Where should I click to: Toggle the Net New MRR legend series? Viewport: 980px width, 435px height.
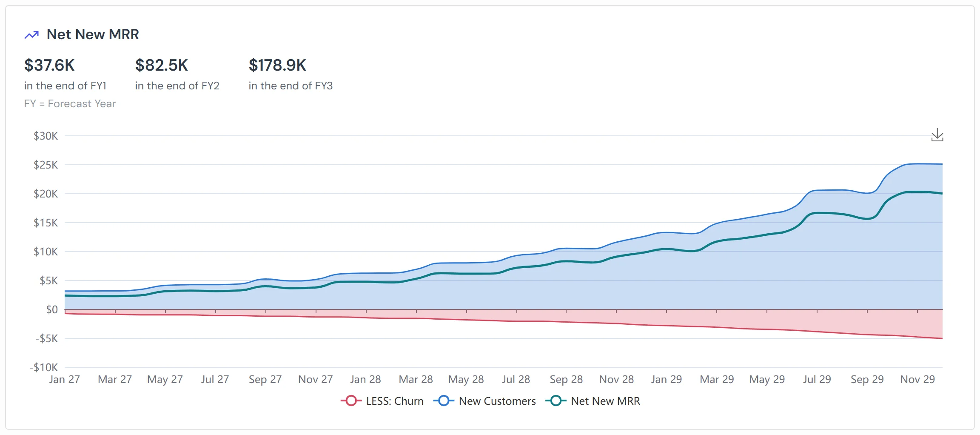click(x=593, y=401)
